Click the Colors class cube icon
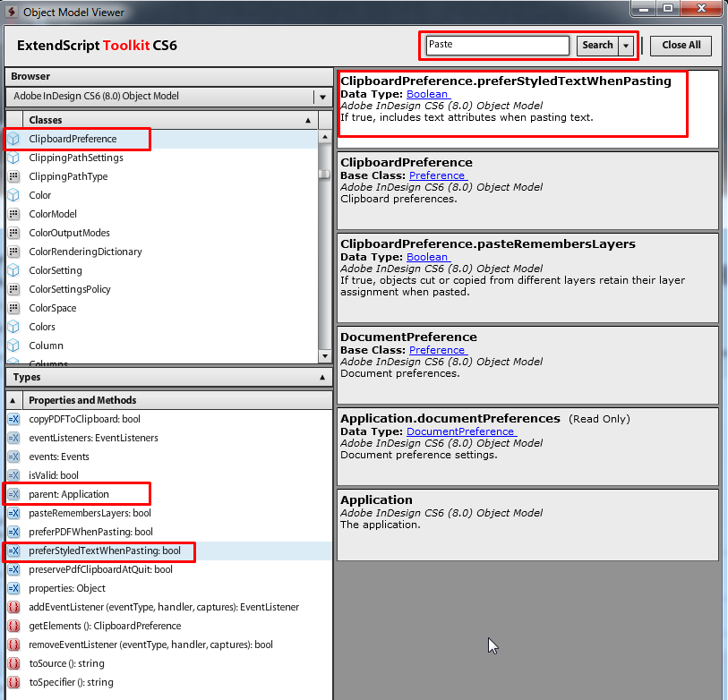 [14, 327]
